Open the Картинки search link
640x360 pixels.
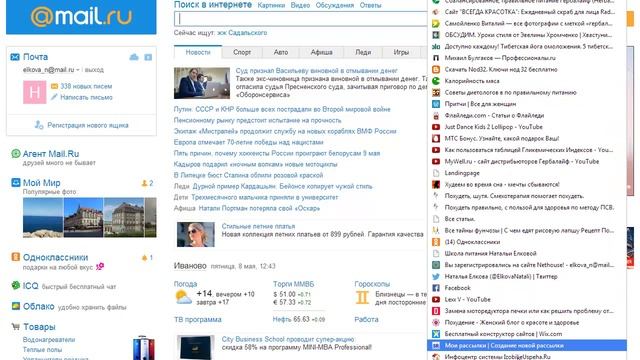[271, 5]
